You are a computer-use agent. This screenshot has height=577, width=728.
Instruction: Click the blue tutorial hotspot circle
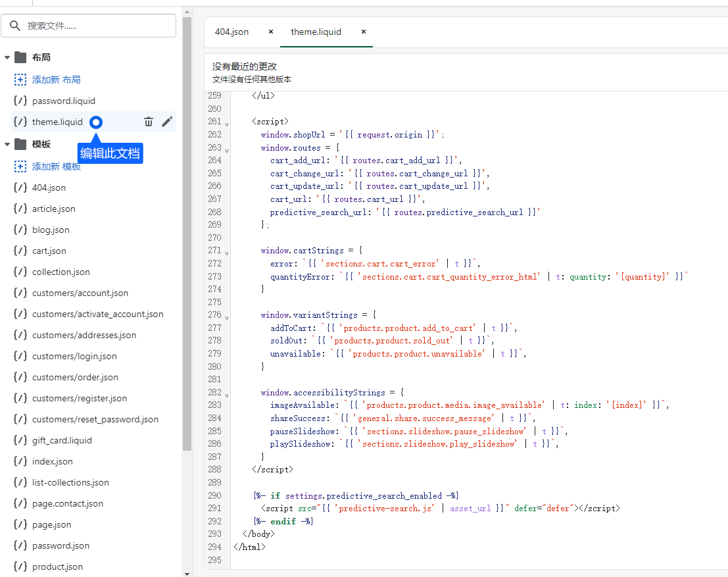pos(96,122)
